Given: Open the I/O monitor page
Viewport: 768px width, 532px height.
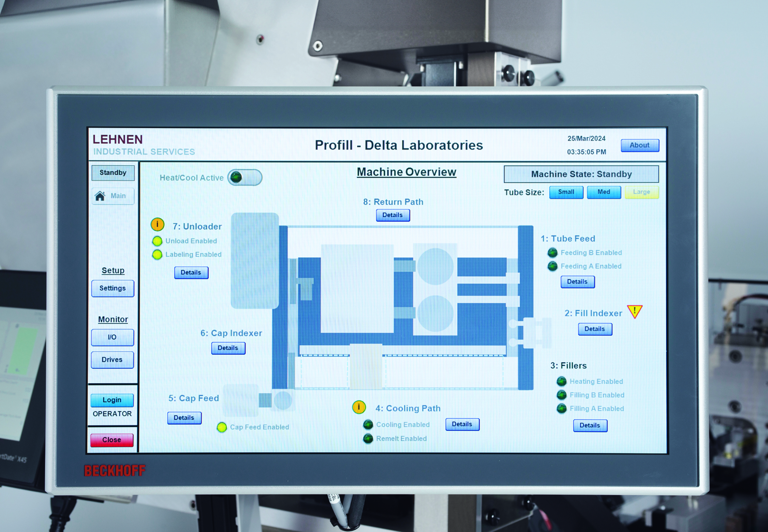Looking at the screenshot, I should pos(112,337).
